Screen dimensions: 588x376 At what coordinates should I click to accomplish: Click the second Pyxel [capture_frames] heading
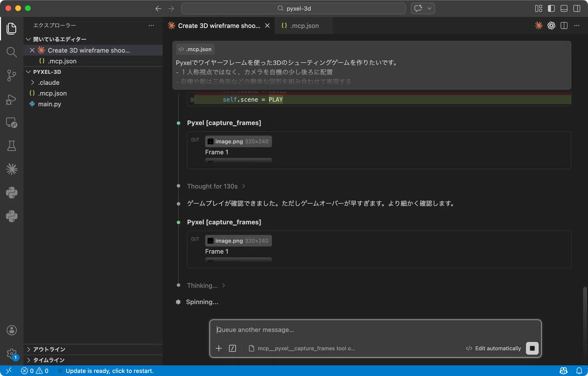[224, 222]
